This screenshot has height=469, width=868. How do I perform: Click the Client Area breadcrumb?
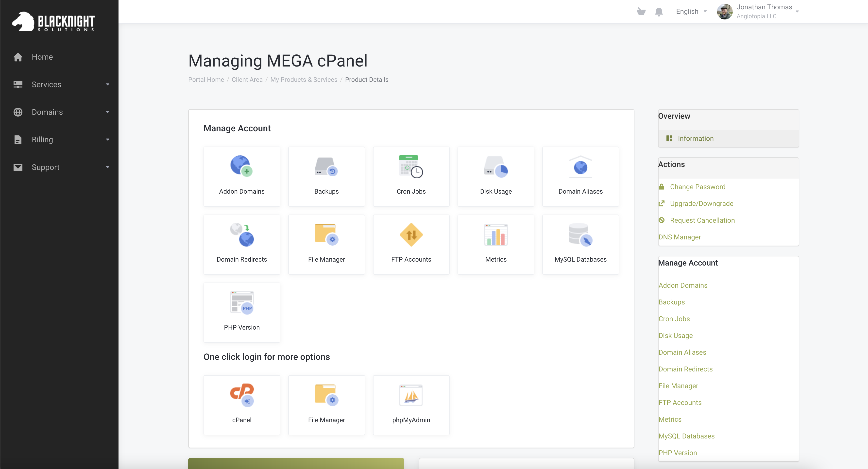pos(247,80)
